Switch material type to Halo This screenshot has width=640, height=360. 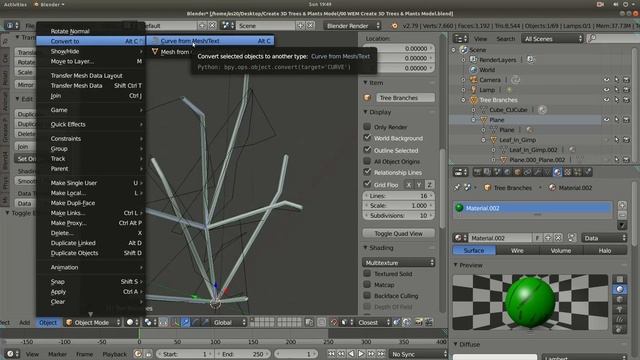[x=605, y=250]
